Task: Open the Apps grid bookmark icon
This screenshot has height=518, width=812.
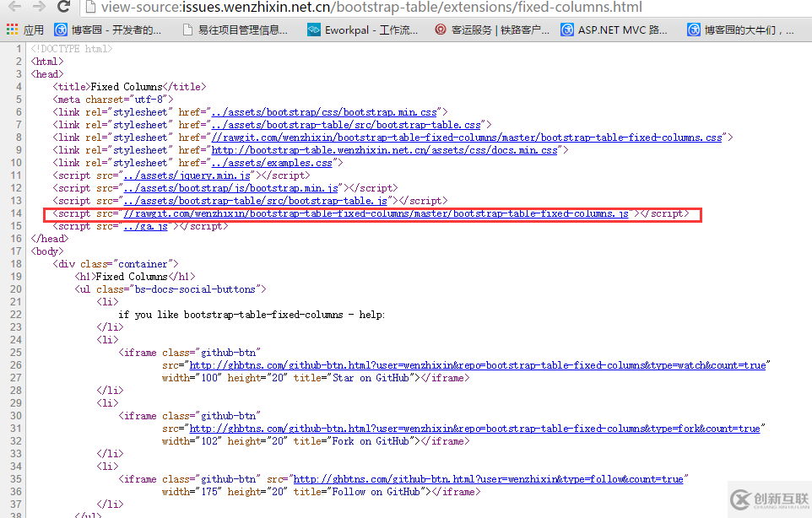Action: click(12, 30)
